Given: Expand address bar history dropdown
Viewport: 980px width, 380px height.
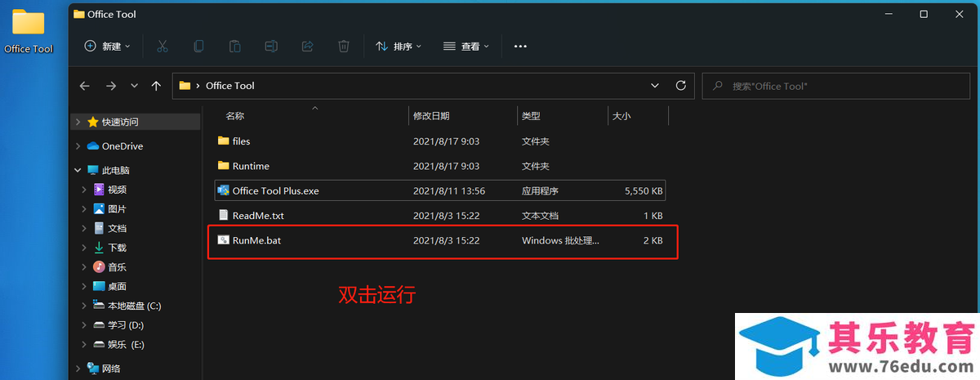Looking at the screenshot, I should pos(655,86).
